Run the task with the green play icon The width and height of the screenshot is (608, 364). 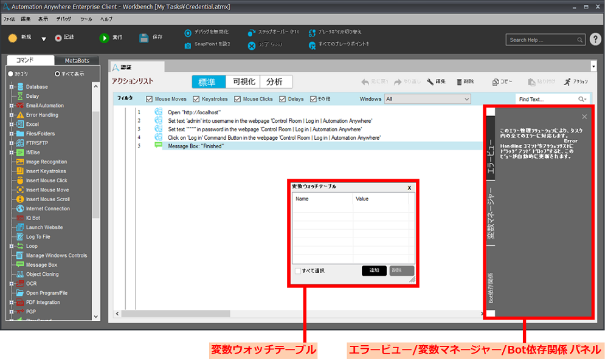pyautogui.click(x=104, y=38)
